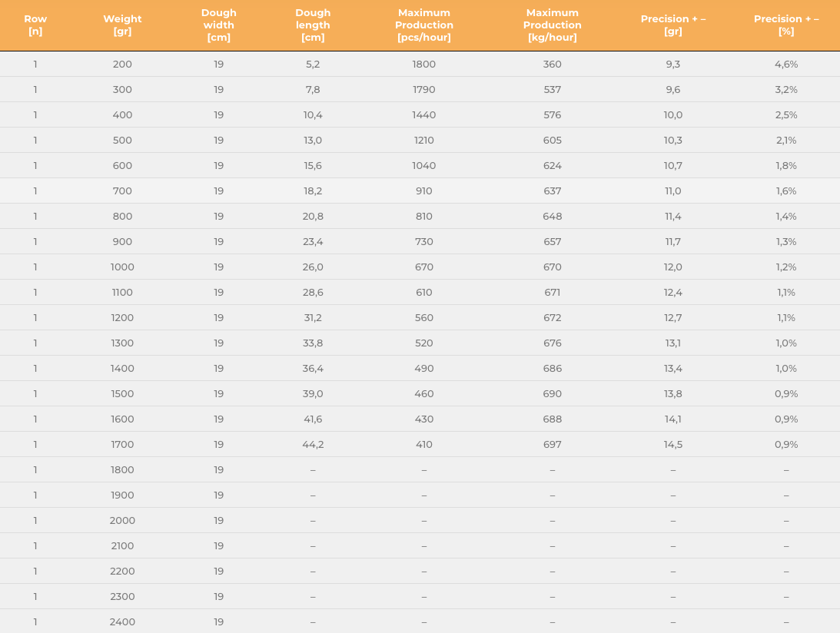Viewport: 840px width, 633px height.
Task: Click precision percentage "1,2%"
Action: point(786,267)
